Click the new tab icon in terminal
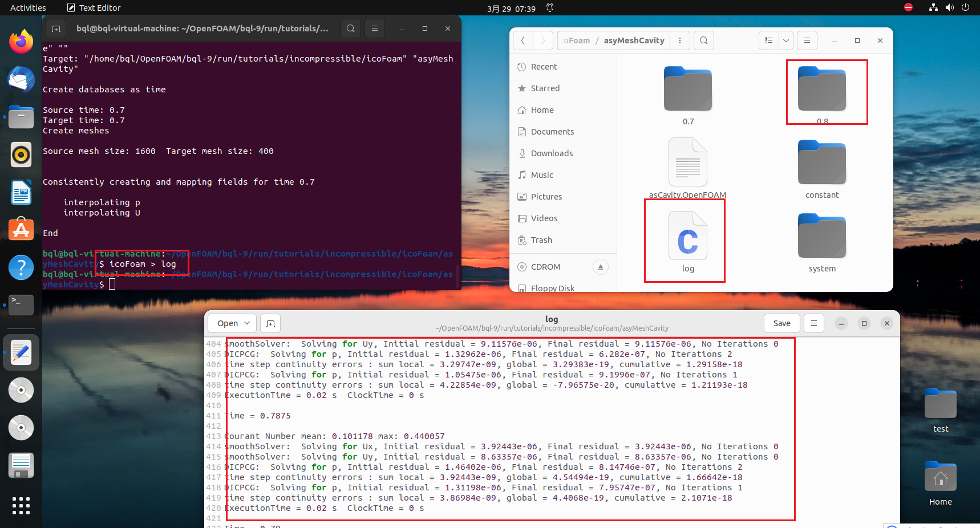Screen dimensions: 980x528 pos(56,29)
